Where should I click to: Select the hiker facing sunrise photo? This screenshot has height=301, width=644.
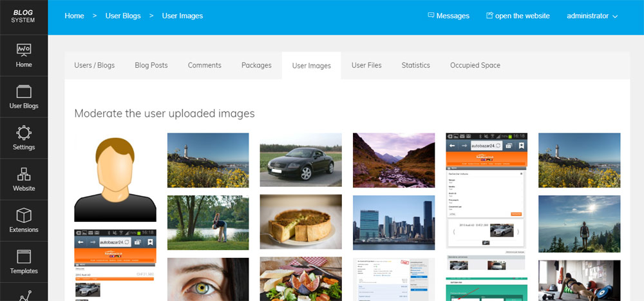click(x=579, y=224)
